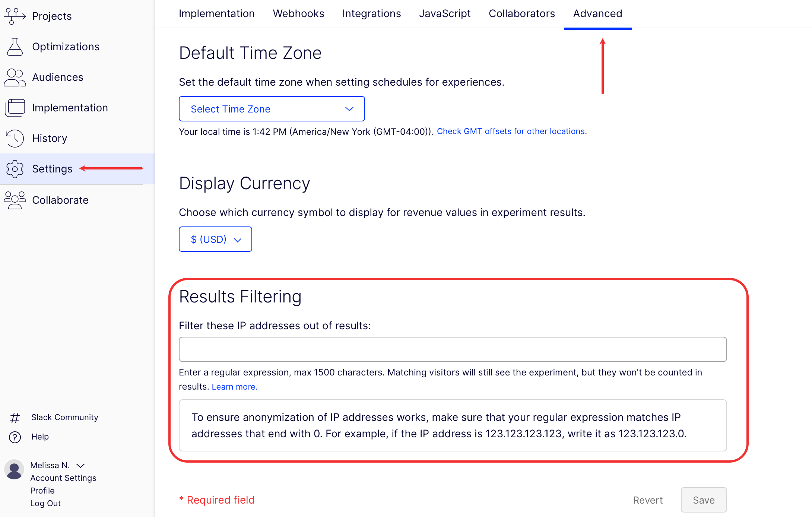Switch to the Webhooks tab
The height and width of the screenshot is (517, 812).
(298, 14)
